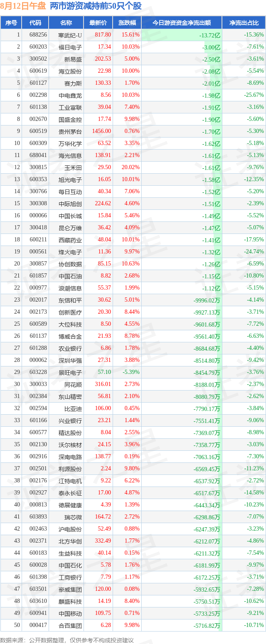Select stock name 中国移动
The height and width of the screenshot is (644, 266).
[70, 614]
